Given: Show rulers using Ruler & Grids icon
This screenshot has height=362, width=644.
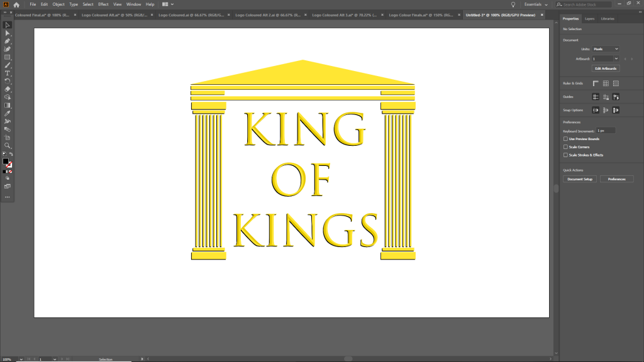Looking at the screenshot, I should pos(596,83).
